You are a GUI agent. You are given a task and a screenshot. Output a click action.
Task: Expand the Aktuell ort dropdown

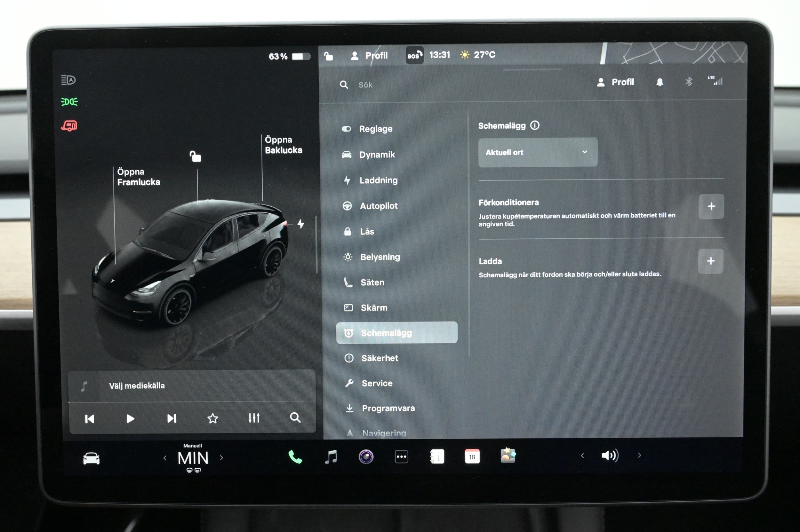pyautogui.click(x=538, y=152)
